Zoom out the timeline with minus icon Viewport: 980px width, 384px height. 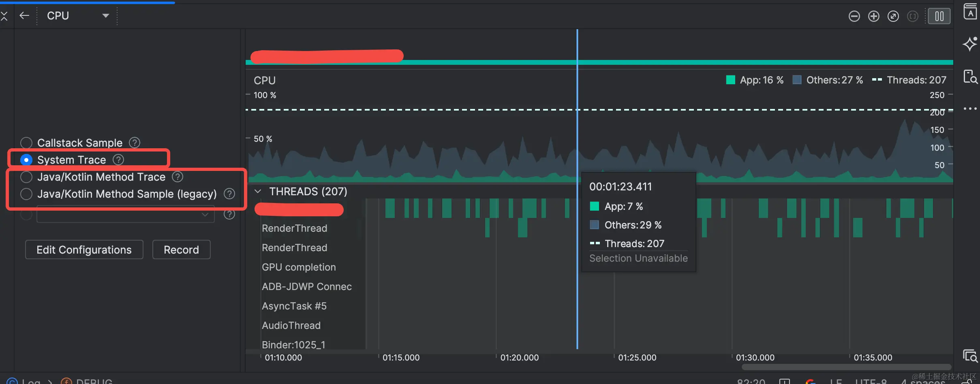[x=854, y=16]
